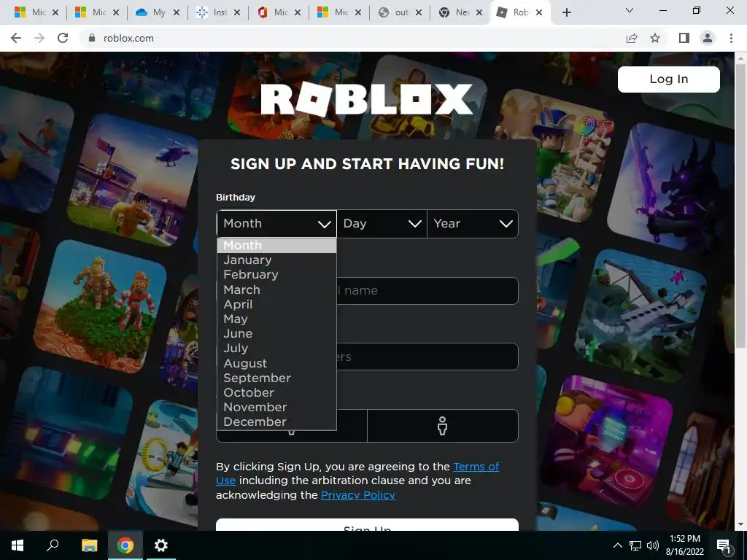Close the My OneDrive tab
Viewport: 747px width, 560px height.
[177, 13]
